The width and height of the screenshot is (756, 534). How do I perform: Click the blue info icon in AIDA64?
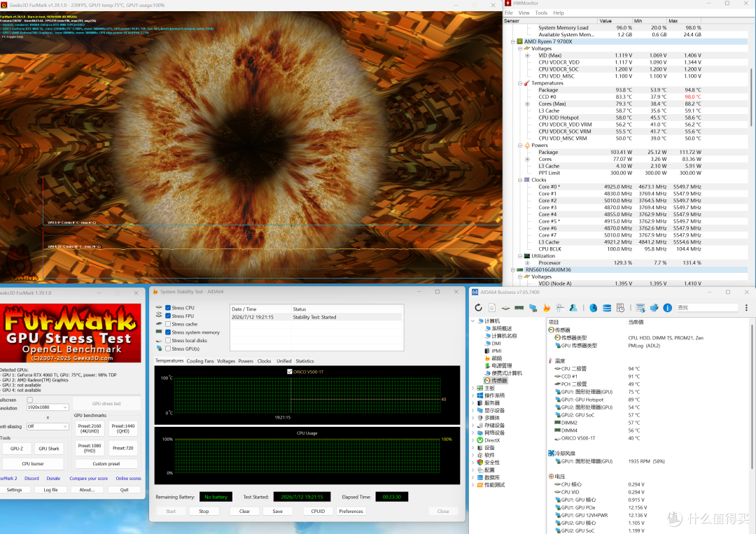coord(667,307)
